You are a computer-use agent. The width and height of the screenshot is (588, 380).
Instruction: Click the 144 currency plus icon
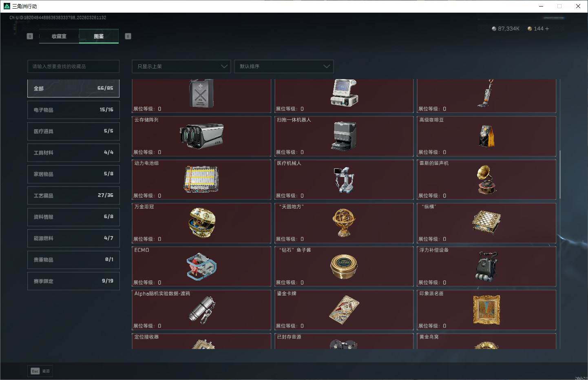point(547,29)
